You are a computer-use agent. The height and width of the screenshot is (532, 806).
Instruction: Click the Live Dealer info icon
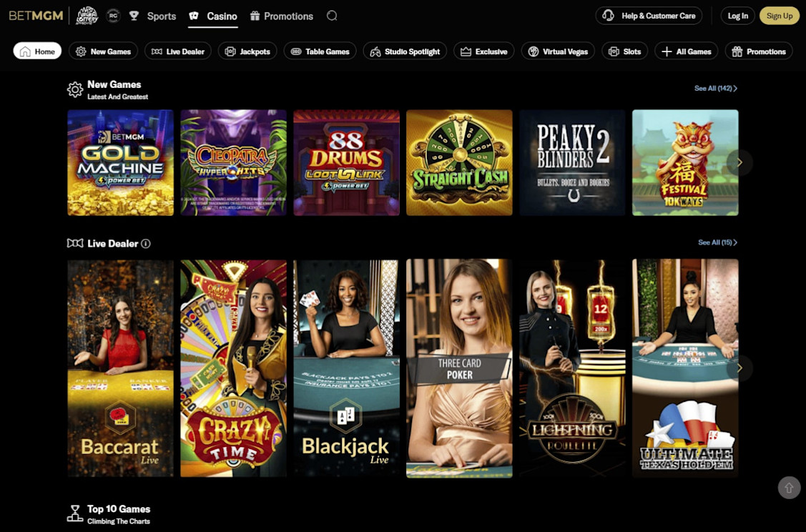pyautogui.click(x=146, y=244)
